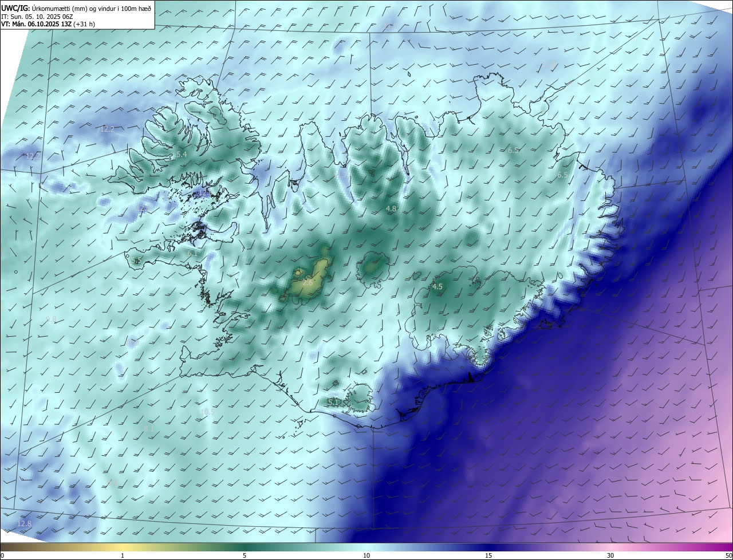Click the 4.8 value label on the map
Screen dimensions: 733x560
(x=391, y=209)
